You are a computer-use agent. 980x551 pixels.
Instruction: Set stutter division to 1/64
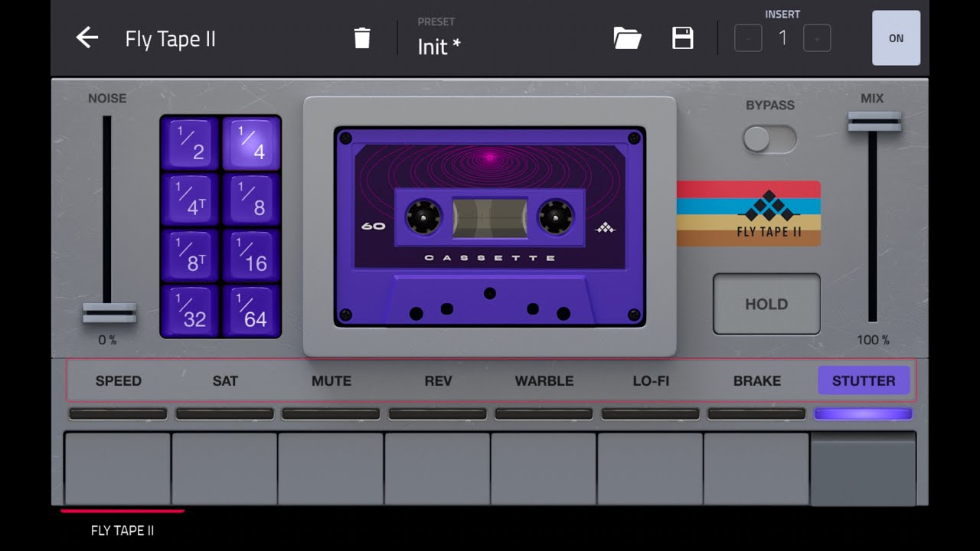[x=251, y=310]
